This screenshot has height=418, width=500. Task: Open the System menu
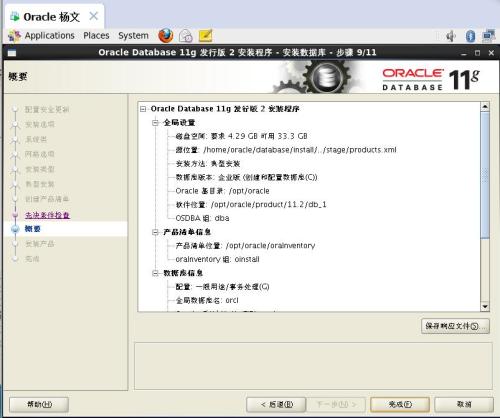[133, 36]
